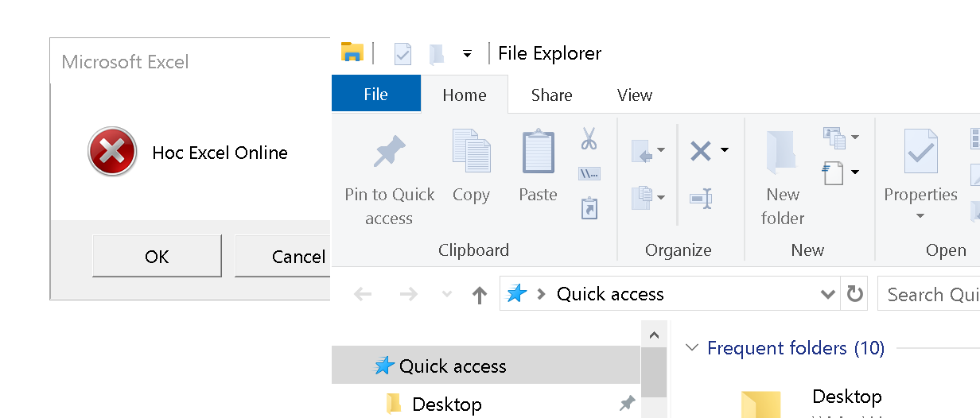
Task: Click the Paste shortcut icon
Action: pyautogui.click(x=589, y=208)
